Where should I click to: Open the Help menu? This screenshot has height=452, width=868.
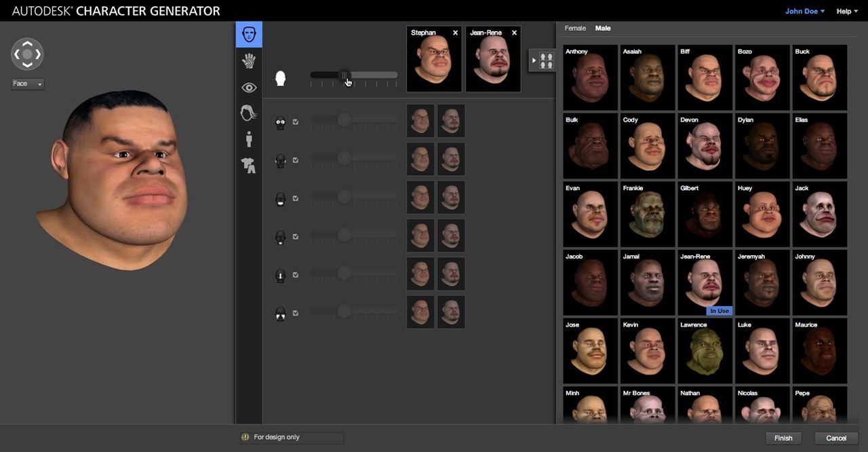847,12
